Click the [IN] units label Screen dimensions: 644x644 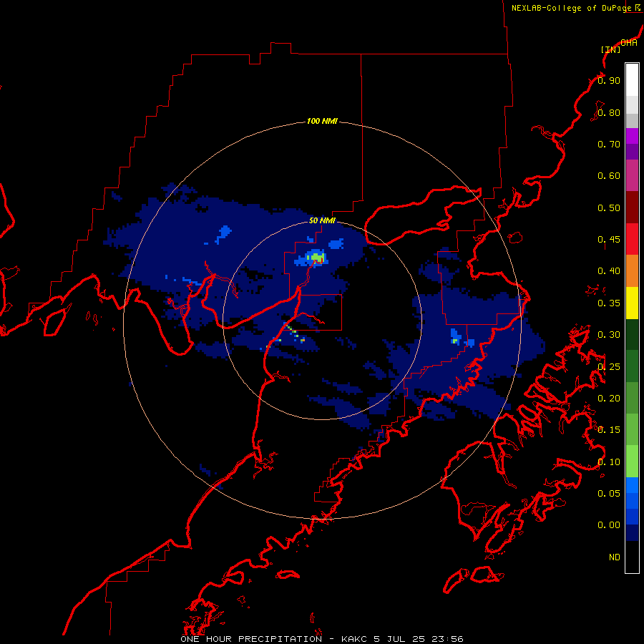tap(610, 49)
